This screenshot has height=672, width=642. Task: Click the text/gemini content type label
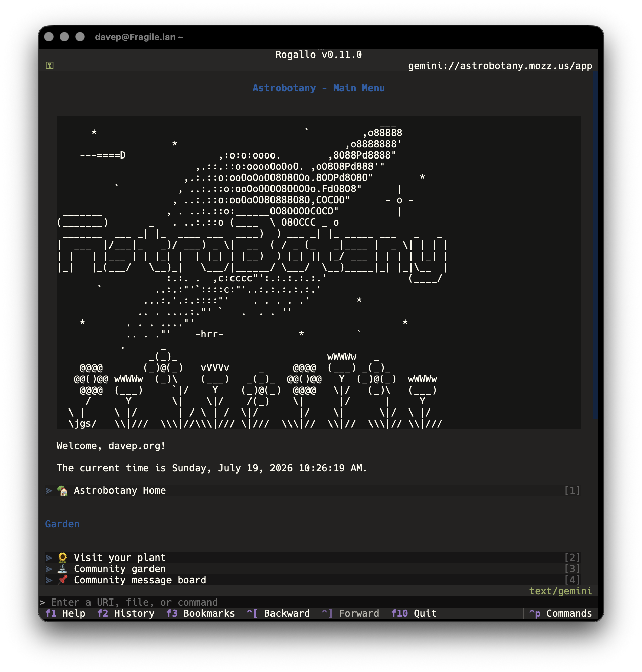pyautogui.click(x=561, y=591)
